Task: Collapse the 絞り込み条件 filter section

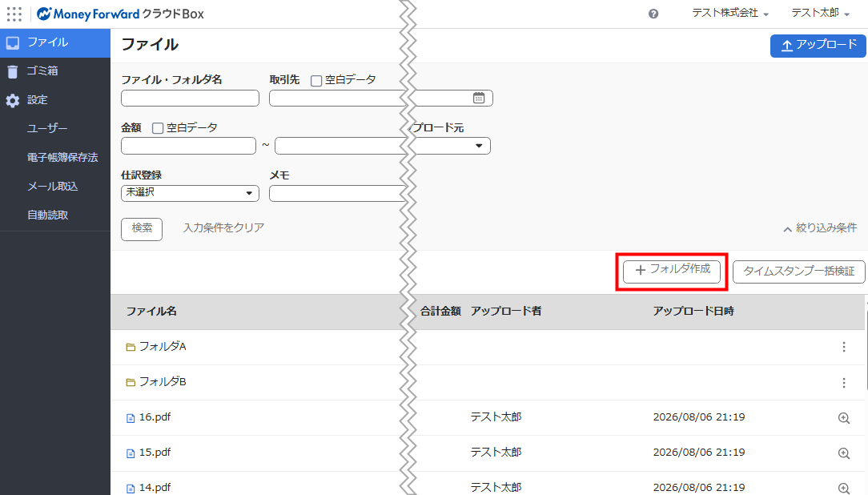Action: pos(820,228)
